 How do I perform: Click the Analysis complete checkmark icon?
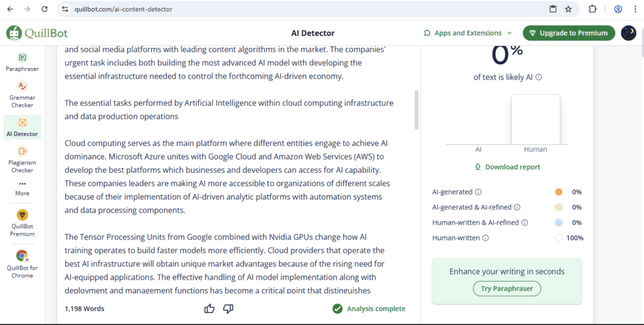[x=337, y=309]
